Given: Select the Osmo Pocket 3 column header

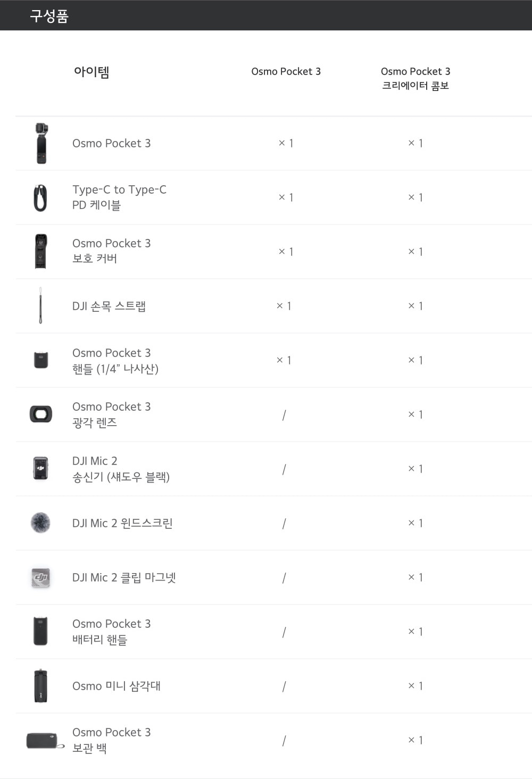Looking at the screenshot, I should (x=286, y=71).
